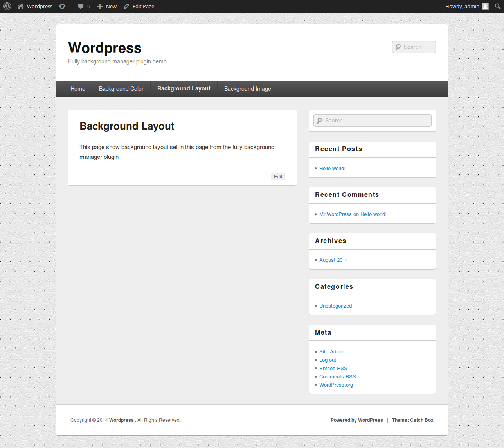
Task: Select the Background Layout menu item
Action: 184,88
